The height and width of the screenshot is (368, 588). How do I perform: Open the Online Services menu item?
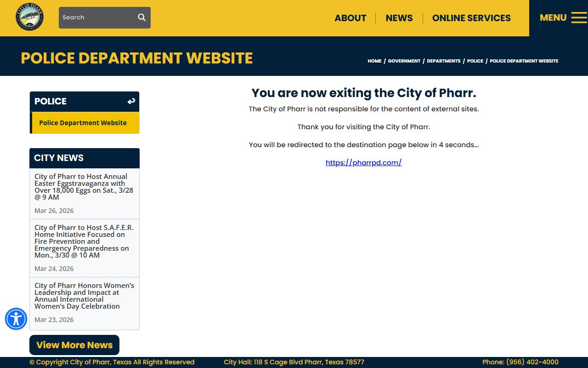pos(471,18)
